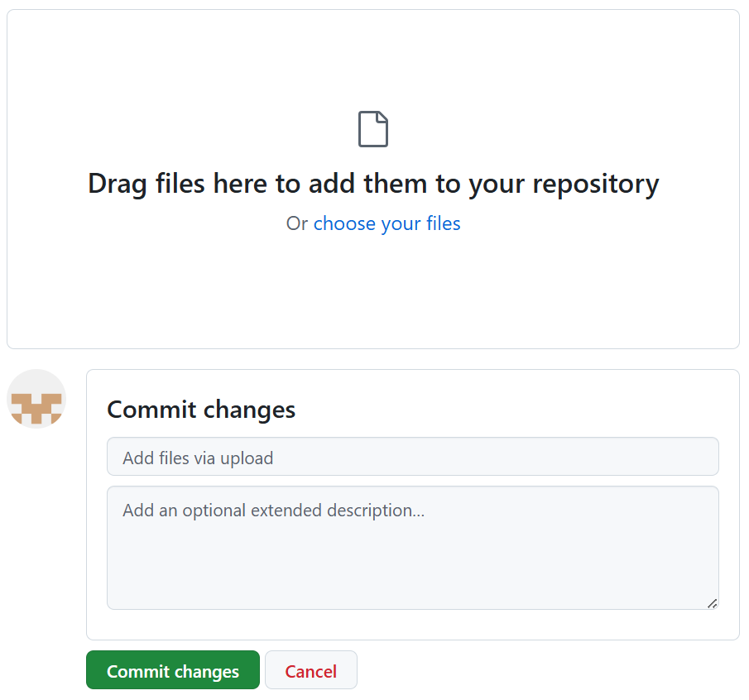
Task: Click the "Drag files here" heading text
Action: [373, 184]
